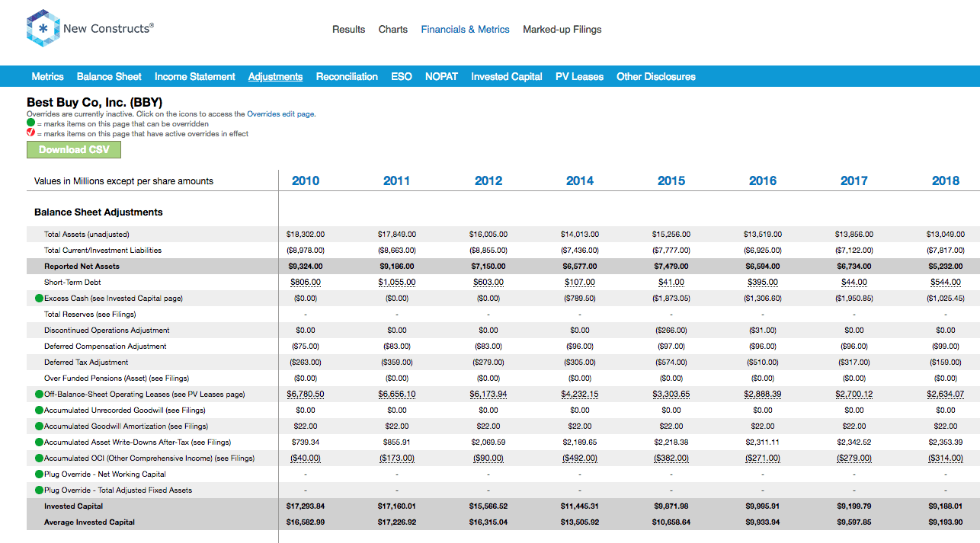Open 2018 Short-Term Debt value $544.00
Screen dimensions: 980x543
pos(946,283)
